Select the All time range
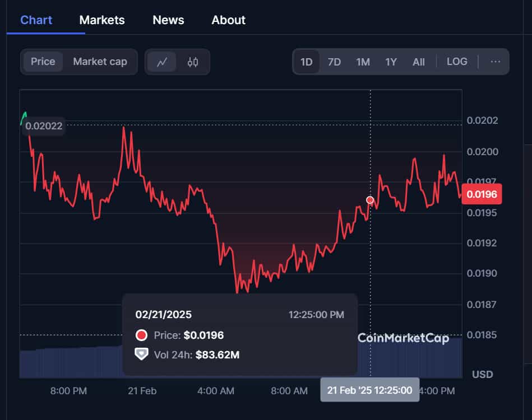The width and height of the screenshot is (532, 420). 418,62
